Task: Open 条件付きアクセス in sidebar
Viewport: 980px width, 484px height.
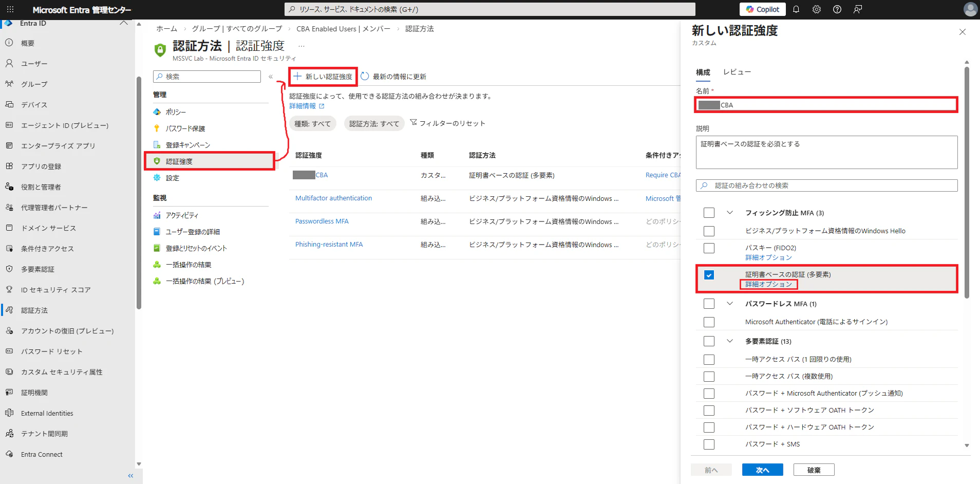Action: click(47, 249)
